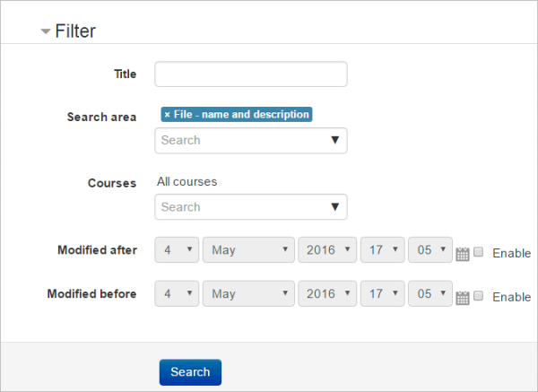Screen dimensions: 538x392
Task: Collapse the Filter section triangle
Action: coord(45,32)
